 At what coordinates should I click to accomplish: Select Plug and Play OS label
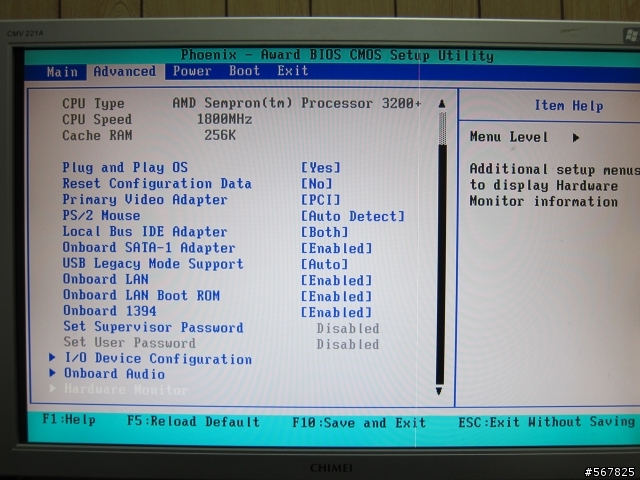point(125,167)
